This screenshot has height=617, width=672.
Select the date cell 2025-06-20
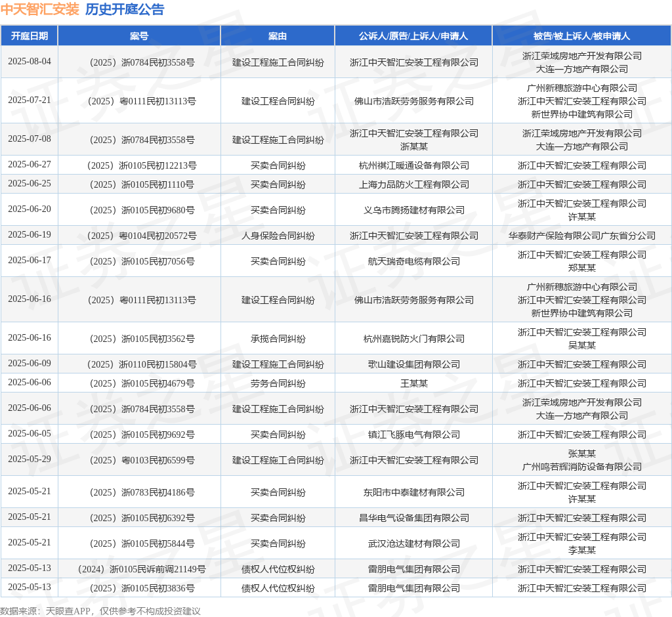point(29,209)
